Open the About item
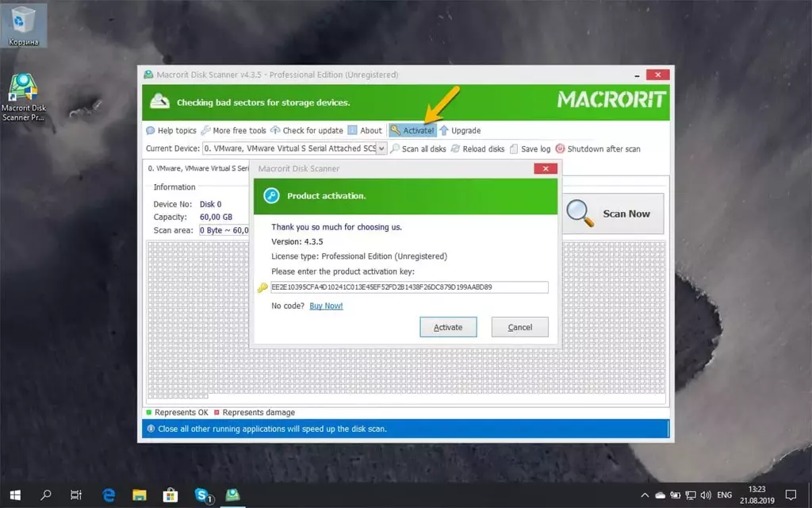The image size is (812, 508). (365, 131)
